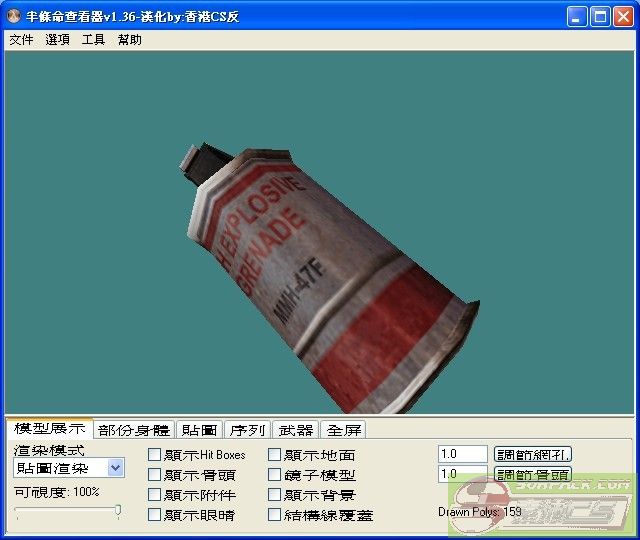This screenshot has width=640, height=540.
Task: Maximize the model viewer window
Action: tap(600, 17)
